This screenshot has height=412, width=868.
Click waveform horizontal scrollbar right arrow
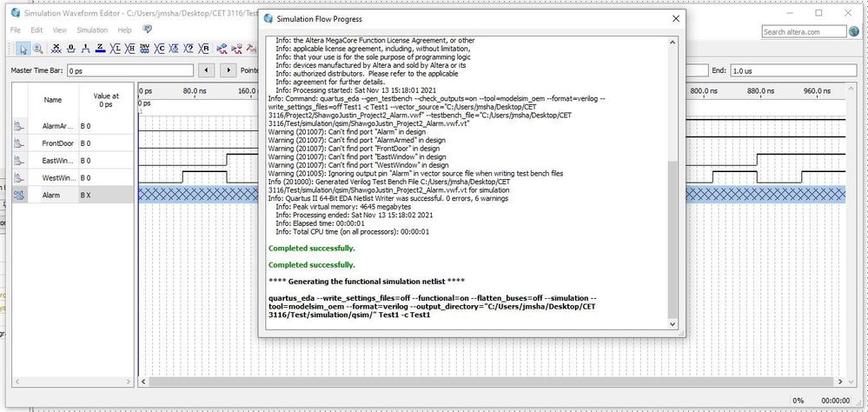840,382
